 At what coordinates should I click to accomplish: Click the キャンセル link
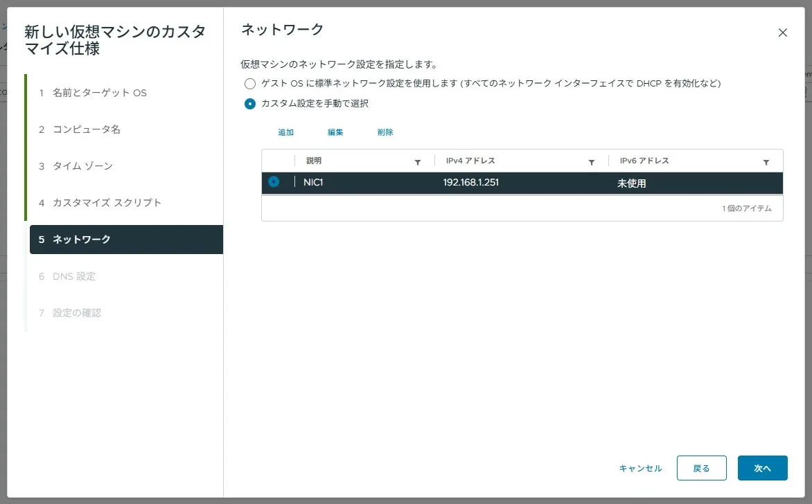point(641,468)
